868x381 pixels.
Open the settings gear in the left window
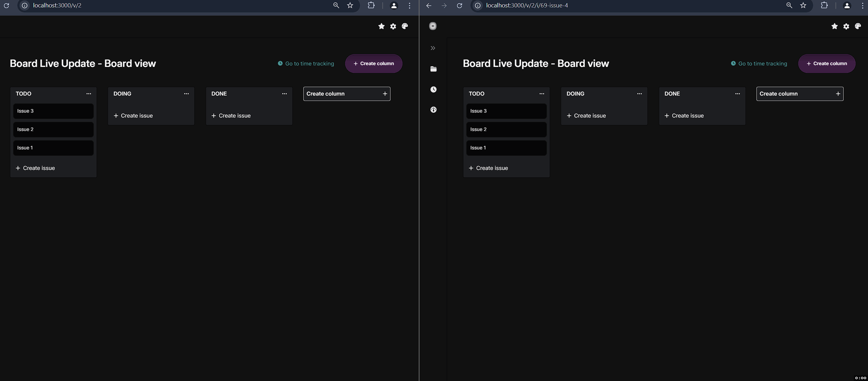393,26
